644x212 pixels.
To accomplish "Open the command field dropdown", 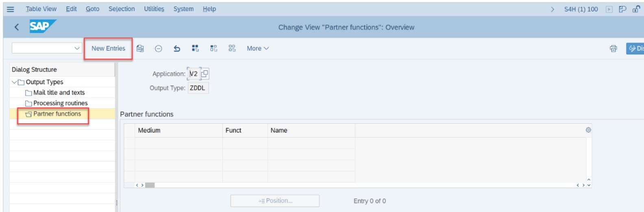I will pyautogui.click(x=77, y=48).
